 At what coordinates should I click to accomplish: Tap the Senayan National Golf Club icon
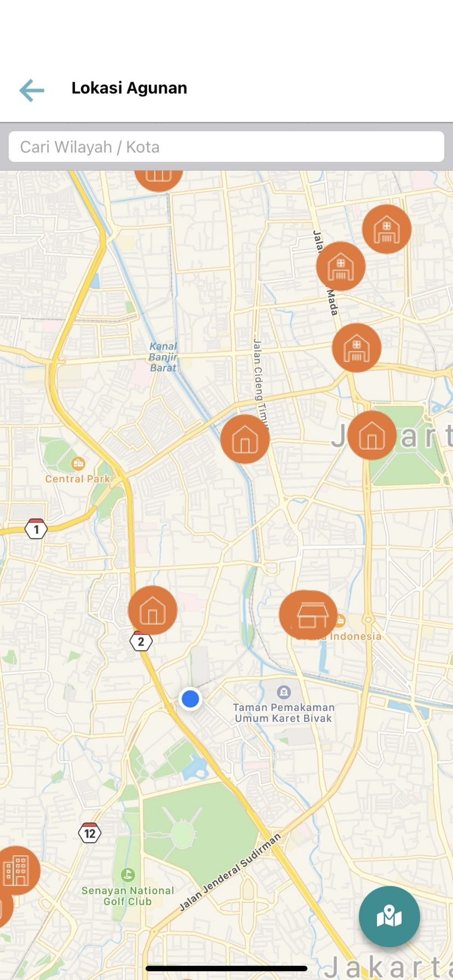(x=128, y=875)
